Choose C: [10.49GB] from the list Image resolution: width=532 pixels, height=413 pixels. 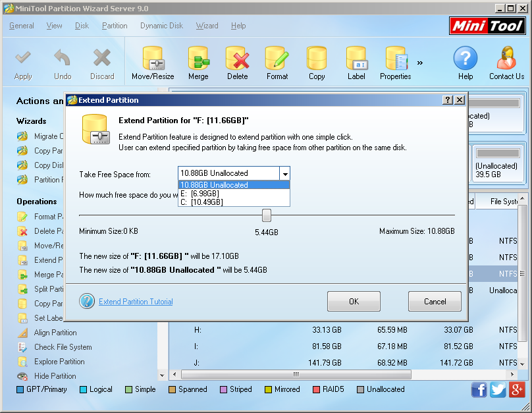[234, 202]
